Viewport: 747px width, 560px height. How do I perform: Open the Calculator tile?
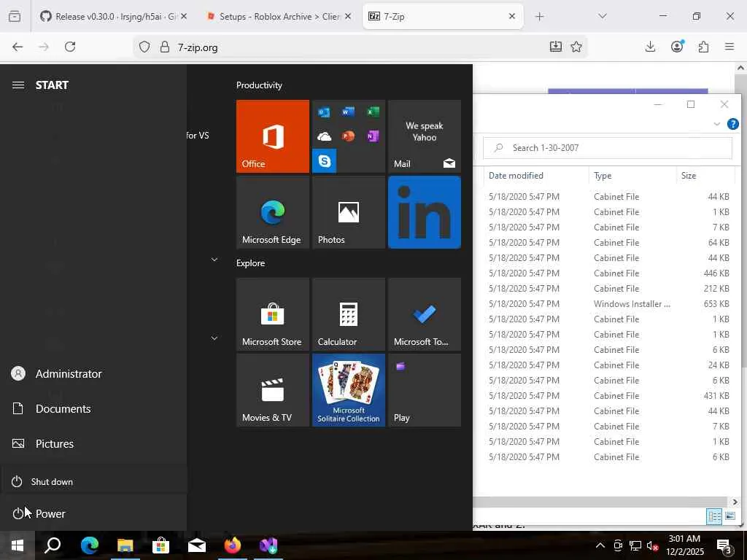[x=348, y=314]
